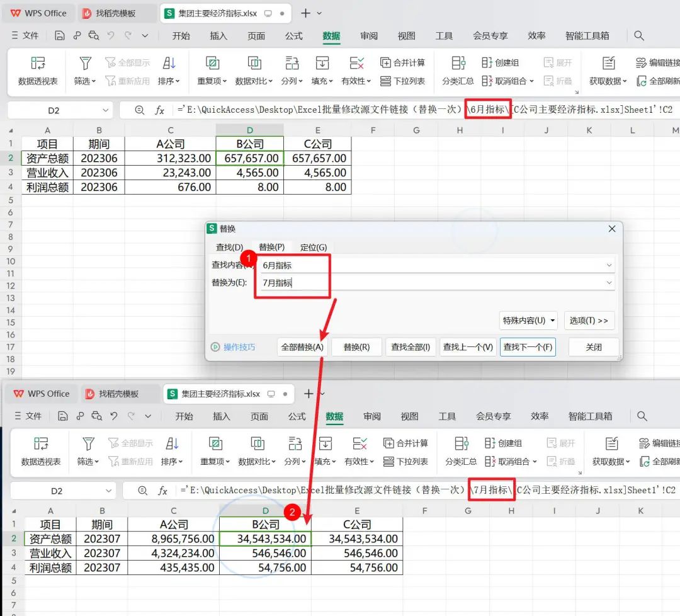
Task: Click Filter funnel icon in bottom window ribbon
Action: pos(88,443)
